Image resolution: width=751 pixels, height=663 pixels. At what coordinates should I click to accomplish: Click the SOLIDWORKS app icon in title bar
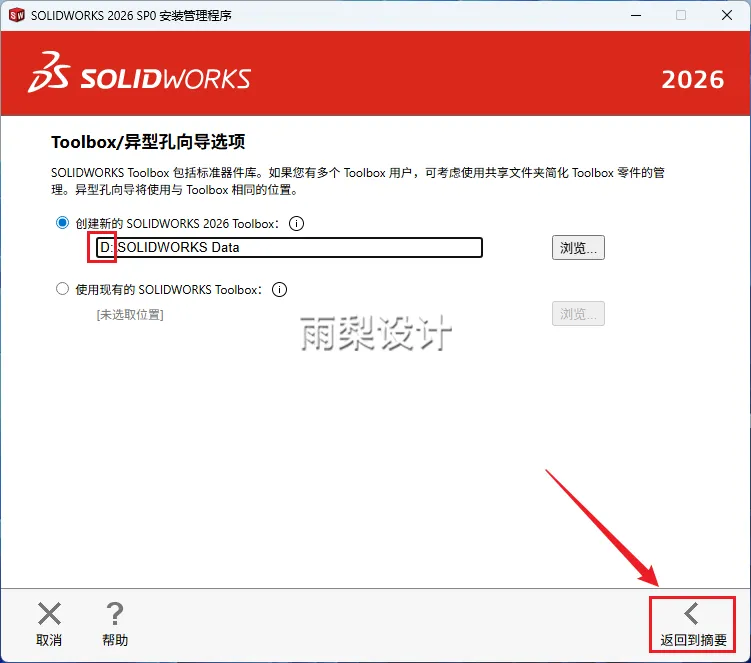(17, 15)
